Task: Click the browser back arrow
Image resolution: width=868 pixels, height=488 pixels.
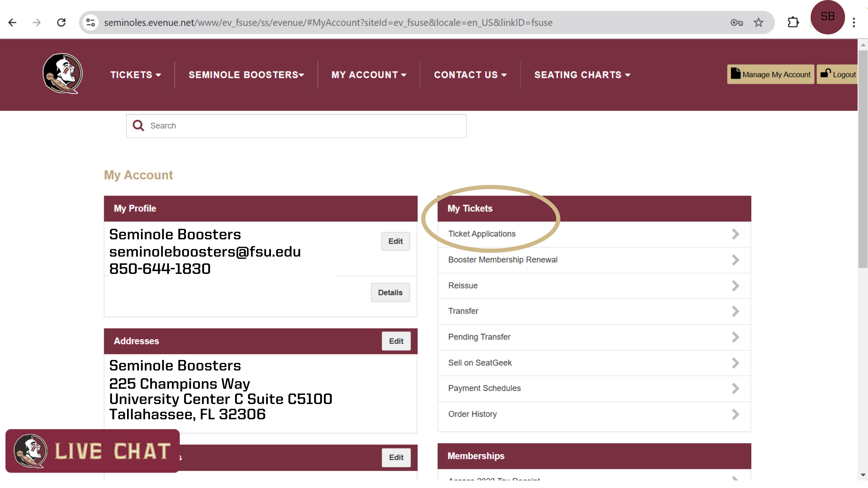Action: tap(12, 23)
